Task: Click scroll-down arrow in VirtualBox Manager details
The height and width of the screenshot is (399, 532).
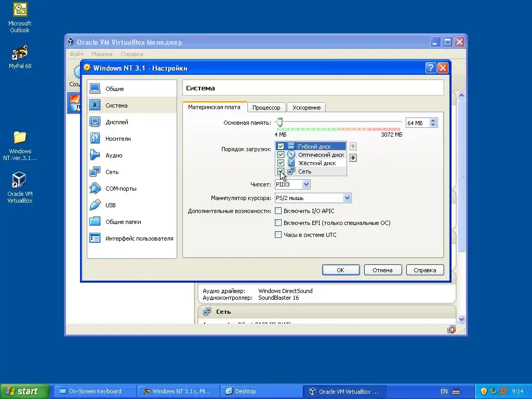Action: [x=461, y=320]
